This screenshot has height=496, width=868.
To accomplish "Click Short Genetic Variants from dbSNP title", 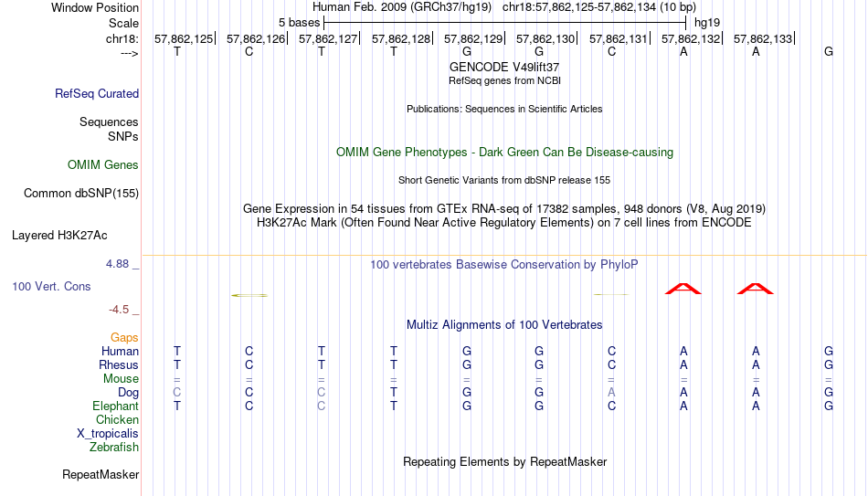I will coord(504,181).
